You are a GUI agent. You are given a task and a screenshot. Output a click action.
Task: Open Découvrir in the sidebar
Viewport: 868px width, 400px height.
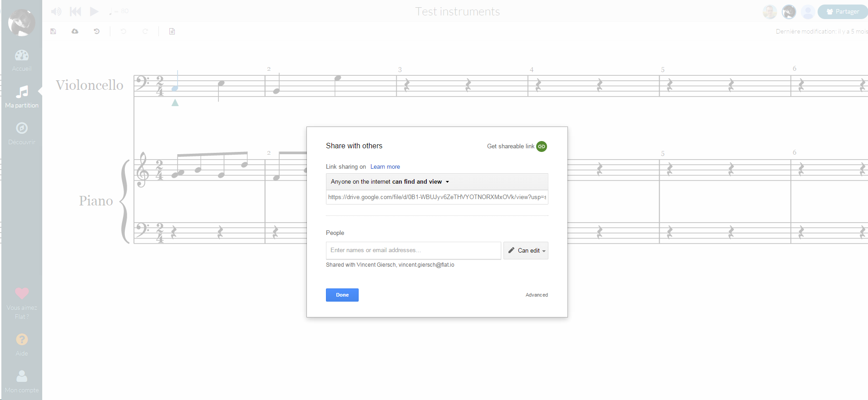coord(22,133)
